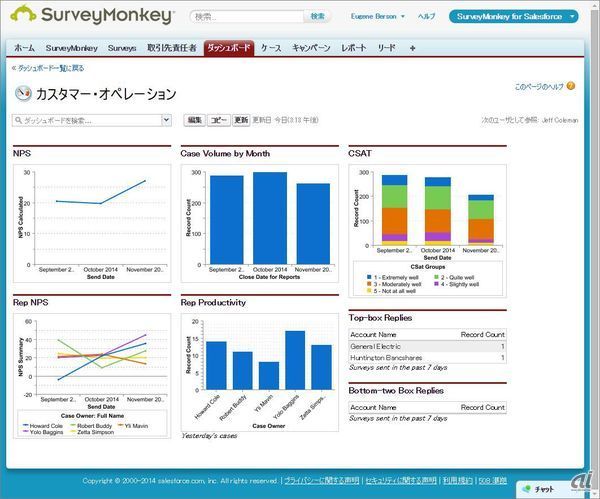Click the November stacked bar in CSAT chart

coord(481,220)
